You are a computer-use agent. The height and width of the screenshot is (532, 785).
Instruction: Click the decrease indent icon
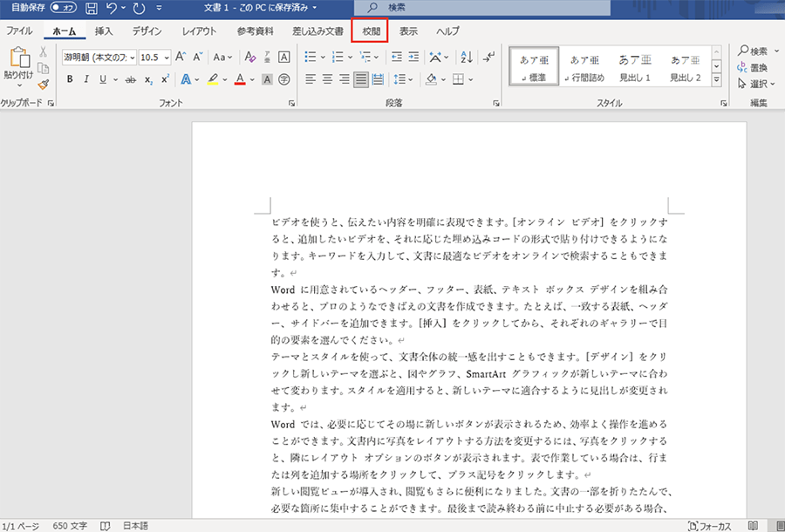(x=397, y=57)
